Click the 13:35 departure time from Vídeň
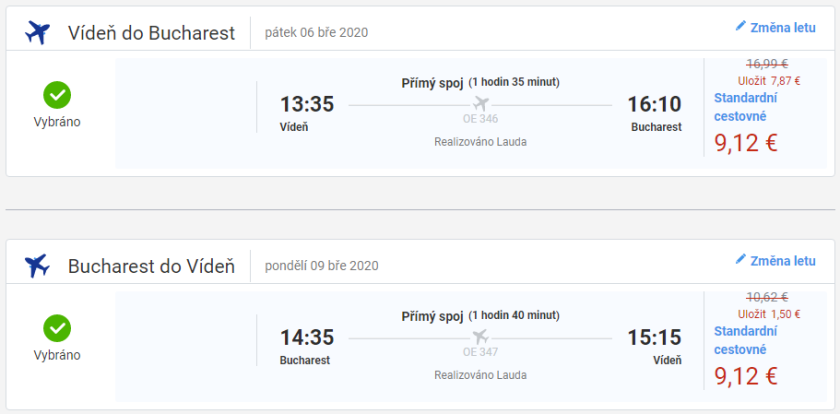Viewport: 840px width, 414px height. 307,104
